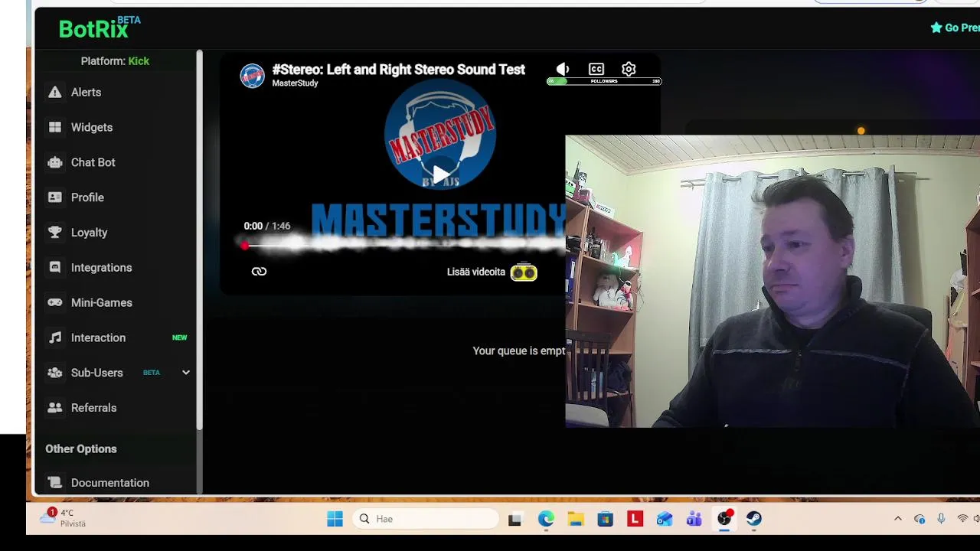Open Microsoft Teams from the taskbar

tap(694, 519)
